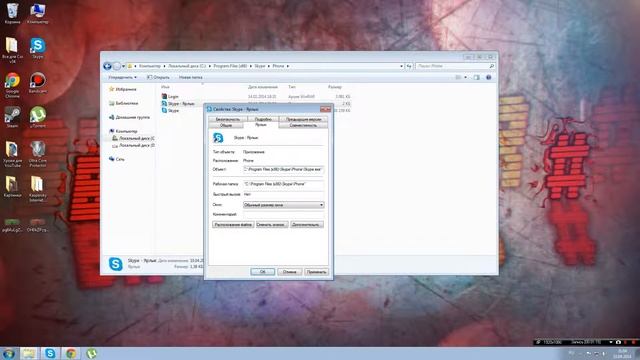Select the uTorrent desktop shortcut
The height and width of the screenshot is (360, 640).
[x=38, y=118]
